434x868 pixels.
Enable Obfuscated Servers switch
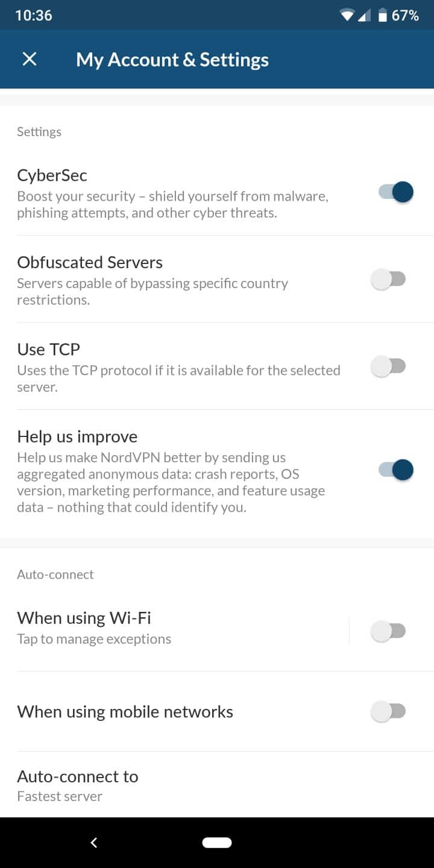pos(388,279)
